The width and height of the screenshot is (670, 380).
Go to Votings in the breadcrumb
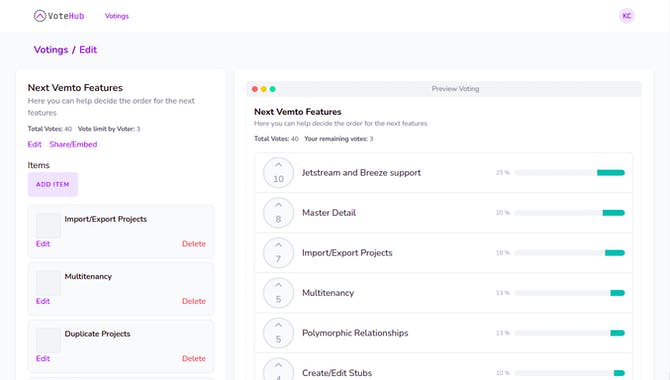click(x=51, y=50)
